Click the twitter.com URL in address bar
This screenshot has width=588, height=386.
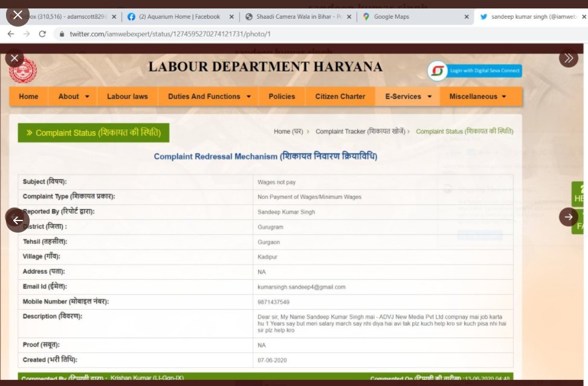point(170,34)
